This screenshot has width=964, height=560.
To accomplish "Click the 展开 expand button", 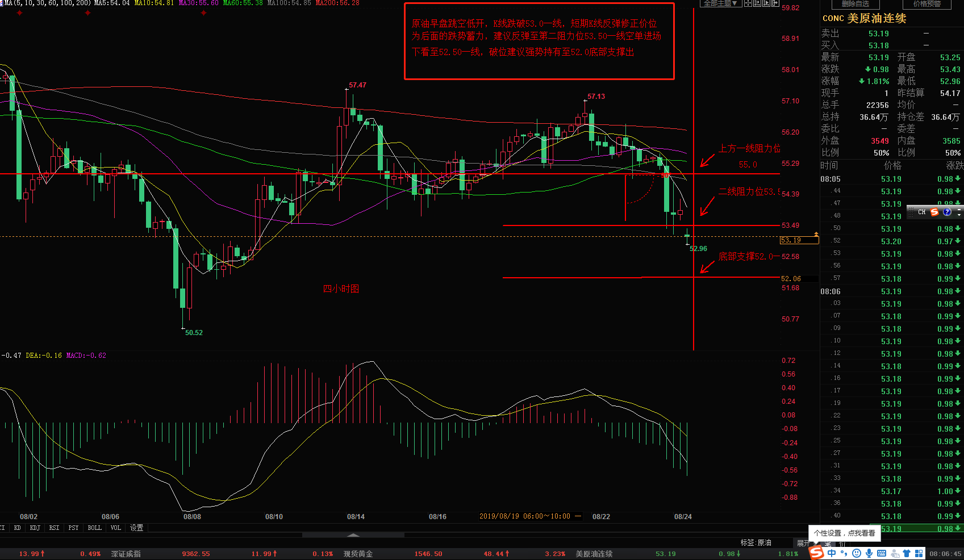I will coord(803,543).
